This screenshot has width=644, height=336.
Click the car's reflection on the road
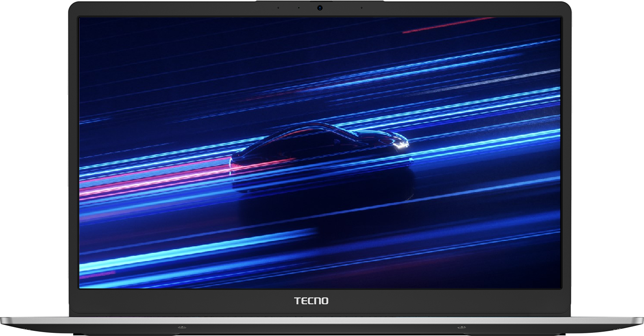coord(323,197)
